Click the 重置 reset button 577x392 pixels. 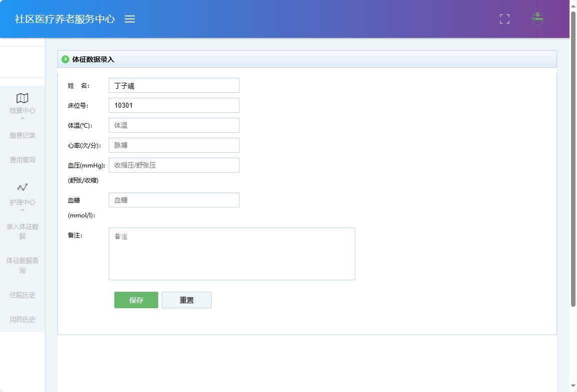pos(187,300)
